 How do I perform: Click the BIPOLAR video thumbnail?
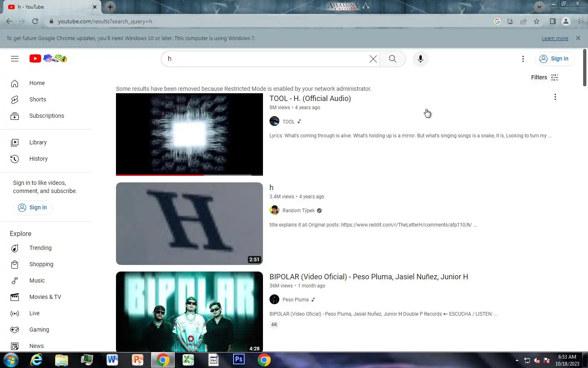tap(189, 312)
